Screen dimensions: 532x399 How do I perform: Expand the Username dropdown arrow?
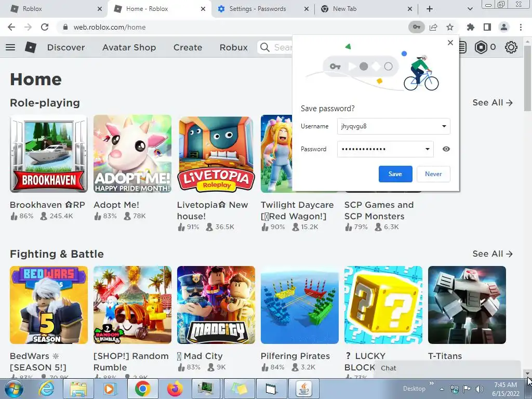444,126
